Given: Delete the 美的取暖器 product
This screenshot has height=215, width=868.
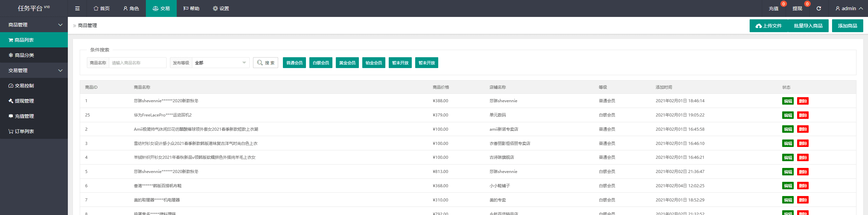Looking at the screenshot, I should tap(803, 200).
